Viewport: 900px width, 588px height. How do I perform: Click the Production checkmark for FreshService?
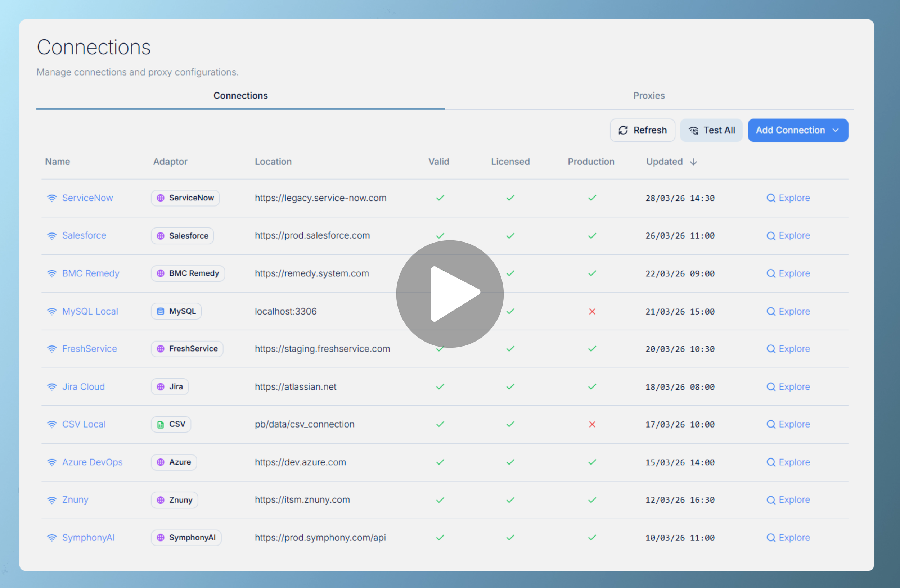pos(592,349)
